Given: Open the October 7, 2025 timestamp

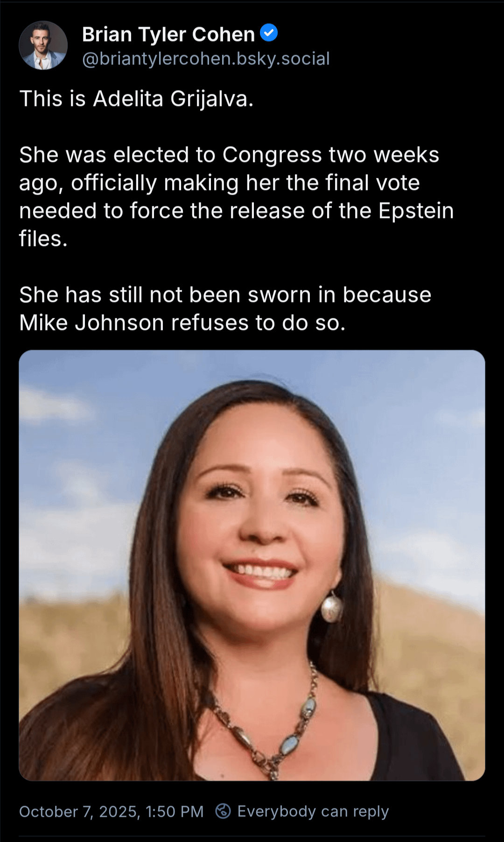Looking at the screenshot, I should 111,812.
